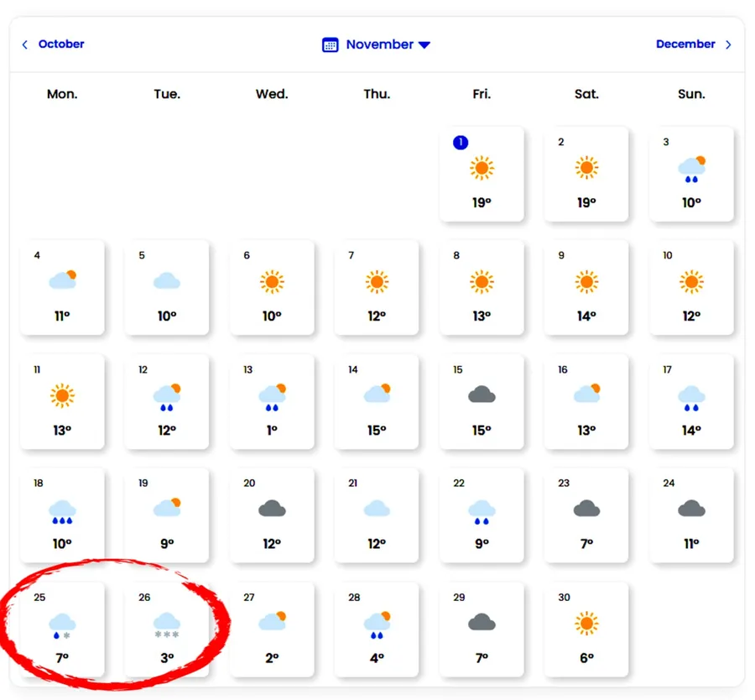Click the heavy rain icon on November 18
This screenshot has width=755, height=700.
point(62,510)
